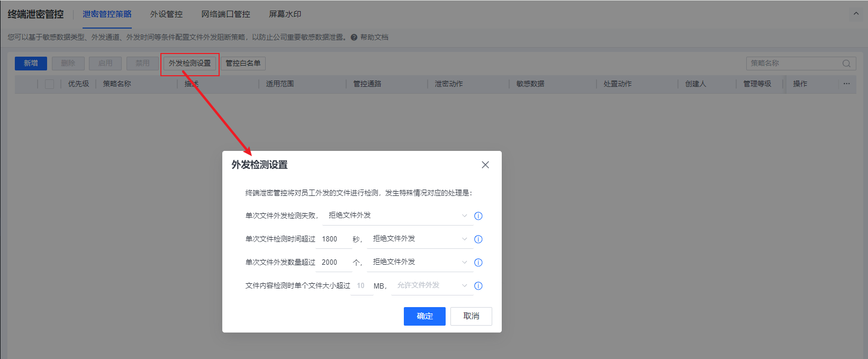Click the help question mark icon
Screen dimensions: 868x359
354,38
